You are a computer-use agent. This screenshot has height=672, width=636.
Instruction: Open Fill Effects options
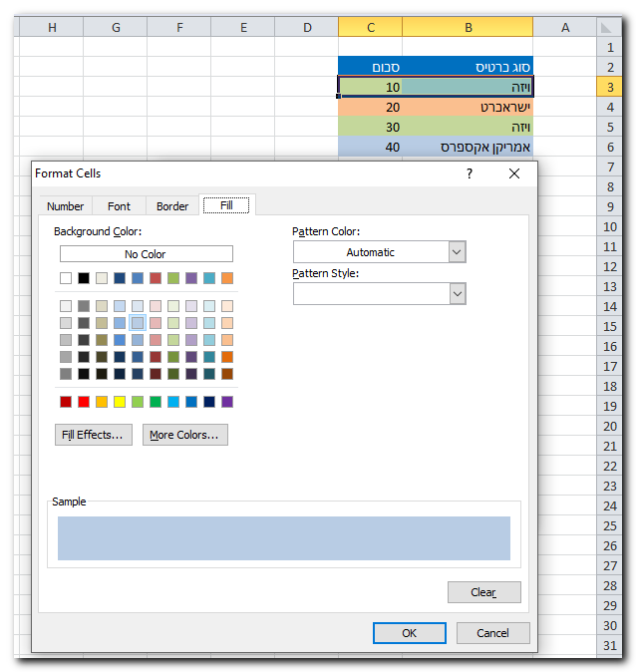(x=94, y=435)
